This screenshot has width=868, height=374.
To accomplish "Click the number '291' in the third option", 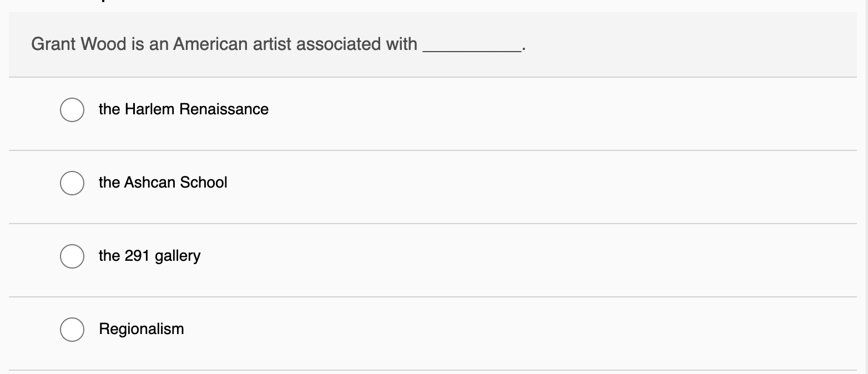I will point(137,256).
